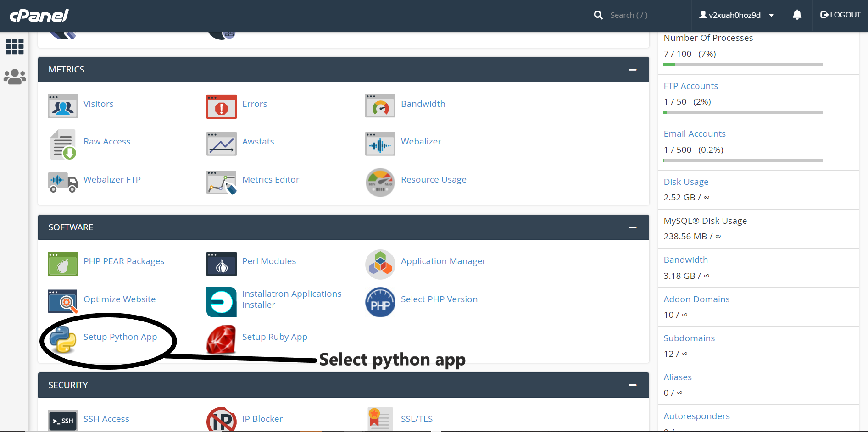
Task: Select the users icon in the sidebar
Action: [14, 77]
